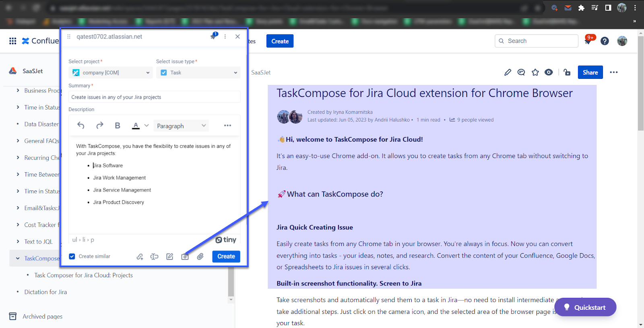Viewport: 644px width, 328px height.
Task: Click the Confluence Search field
Action: [537, 41]
